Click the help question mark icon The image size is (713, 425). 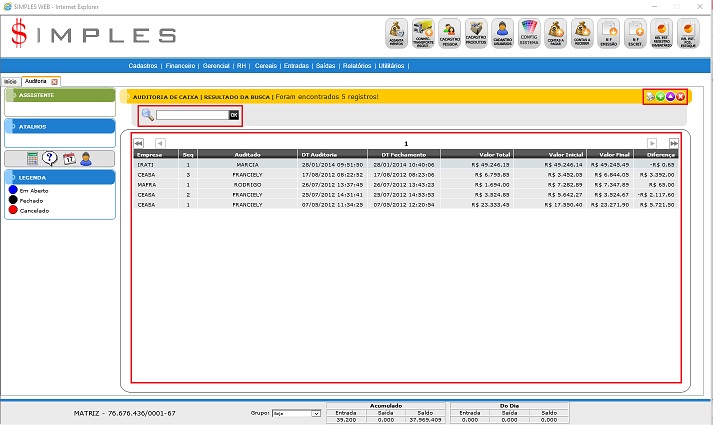51,158
